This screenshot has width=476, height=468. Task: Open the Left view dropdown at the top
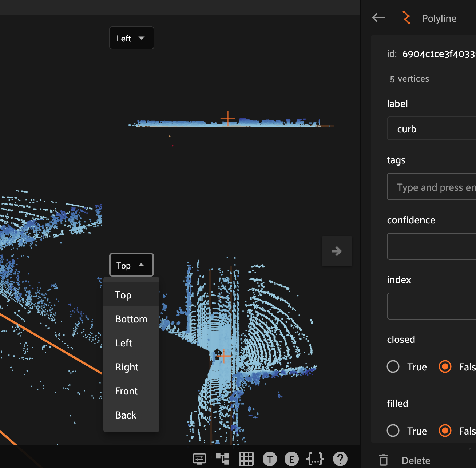pos(131,38)
